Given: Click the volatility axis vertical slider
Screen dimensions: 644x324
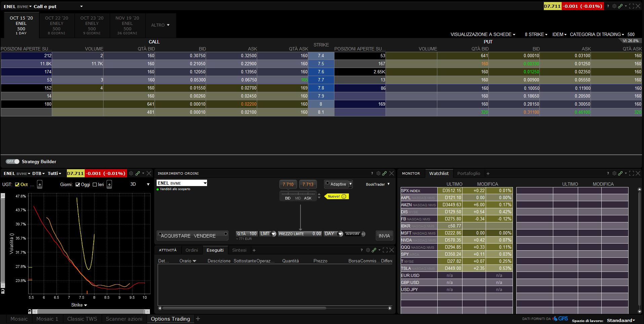Looking at the screenshot, I should [3, 240].
